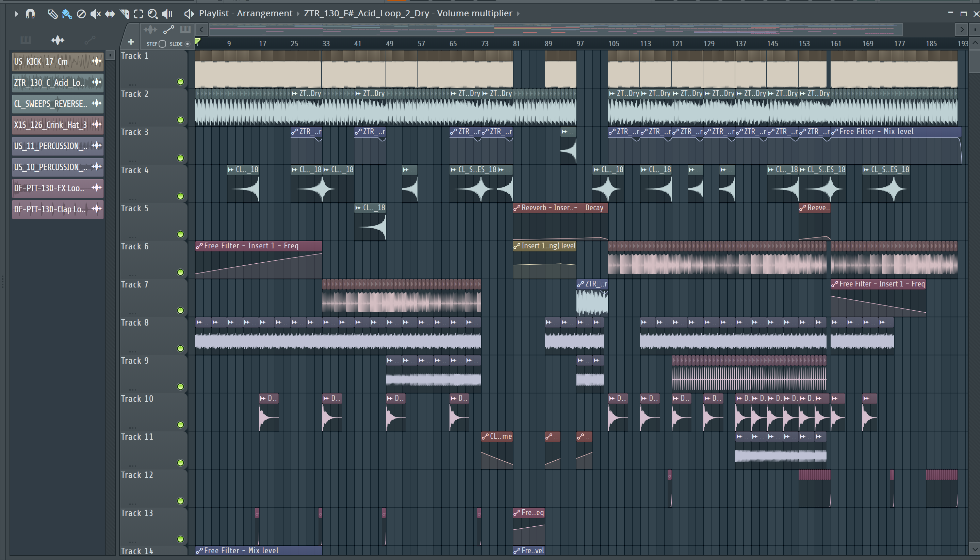The height and width of the screenshot is (560, 980).
Task: Select the Paint brush tool
Action: [67, 14]
